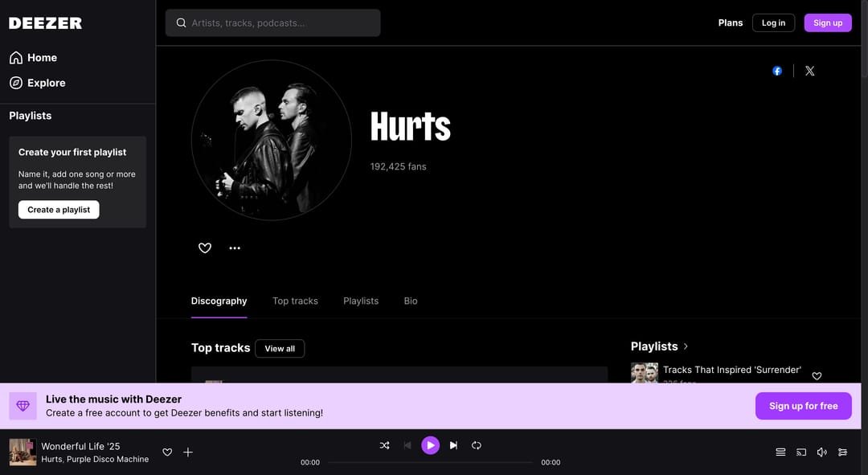Add Hurts to favorites with heart
The image size is (868, 475).
pyautogui.click(x=205, y=248)
